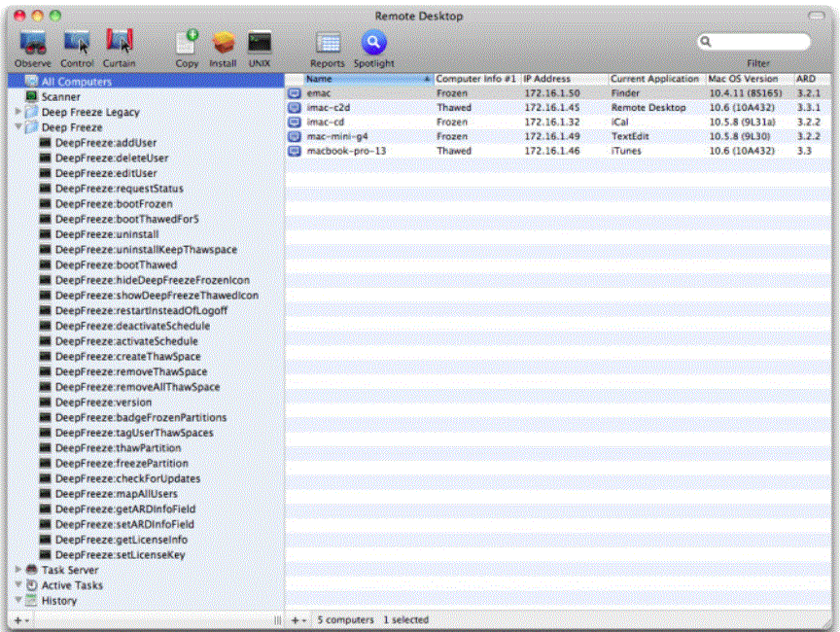The width and height of the screenshot is (840, 632).
Task: Activate the Curtain toolbar icon
Action: point(119,42)
